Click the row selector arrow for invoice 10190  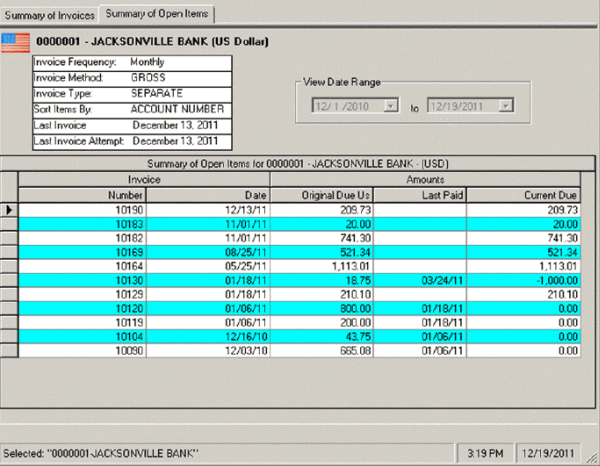coord(9,210)
